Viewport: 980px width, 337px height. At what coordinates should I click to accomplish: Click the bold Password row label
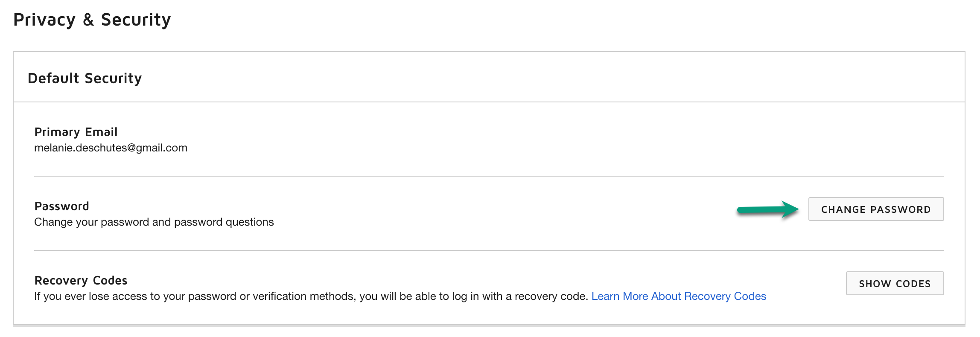click(61, 206)
